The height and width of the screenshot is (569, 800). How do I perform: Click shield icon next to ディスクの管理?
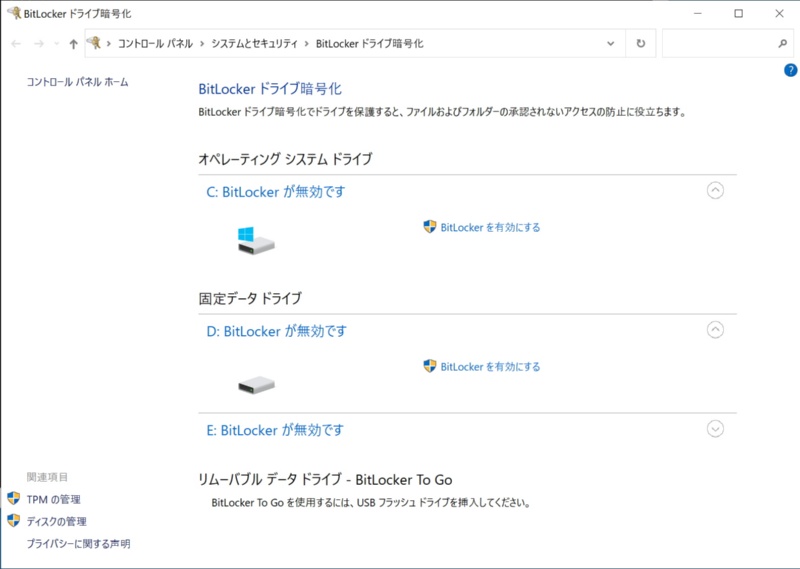click(14, 520)
